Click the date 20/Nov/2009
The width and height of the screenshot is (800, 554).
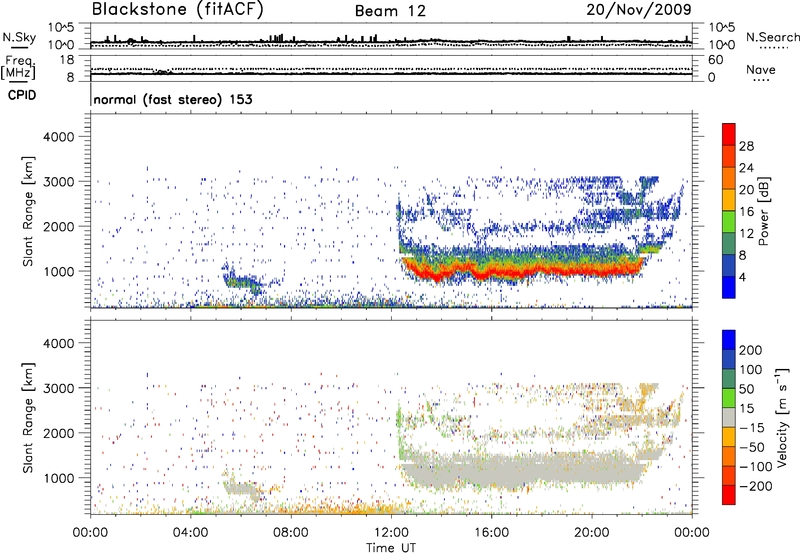[639, 10]
